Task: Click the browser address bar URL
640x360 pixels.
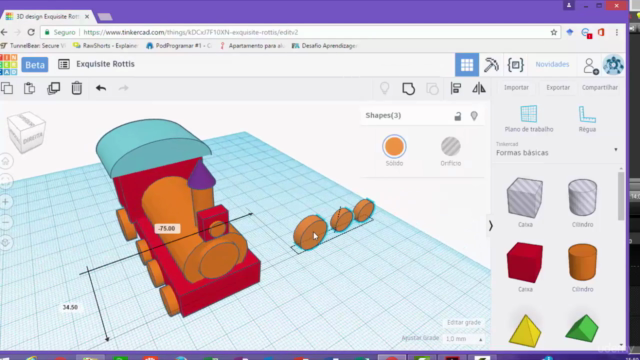Action: [191, 32]
